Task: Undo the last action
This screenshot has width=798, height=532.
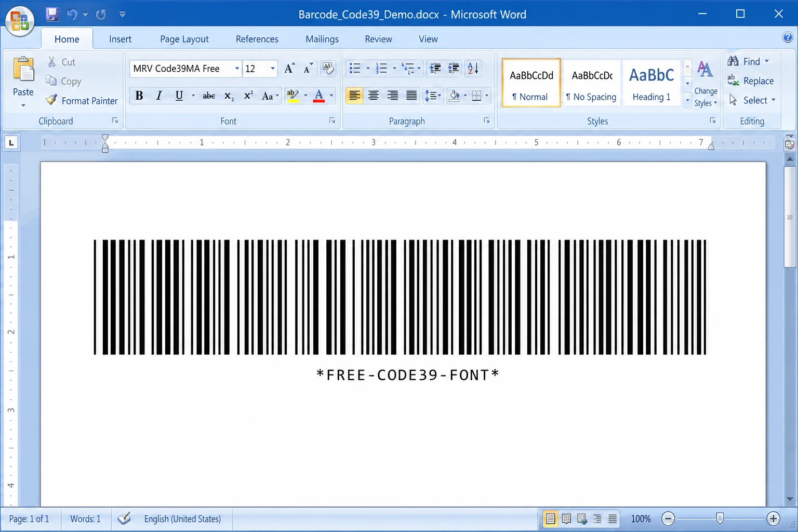Action: (72, 15)
